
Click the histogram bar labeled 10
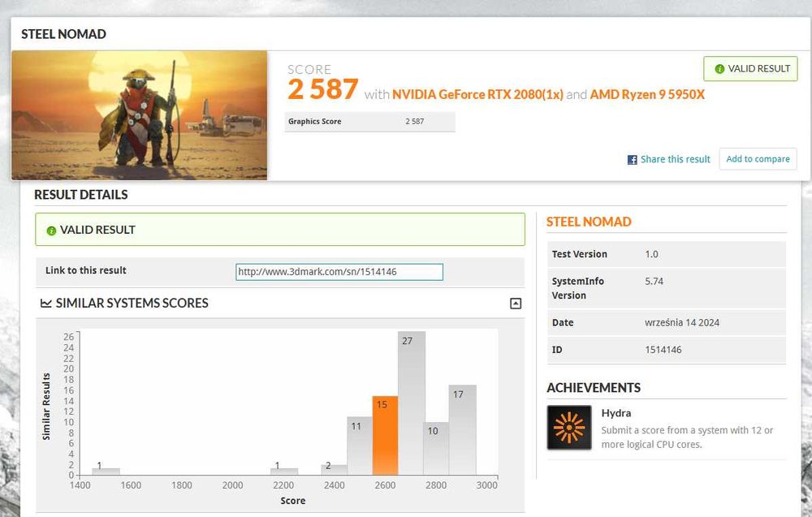(436, 449)
